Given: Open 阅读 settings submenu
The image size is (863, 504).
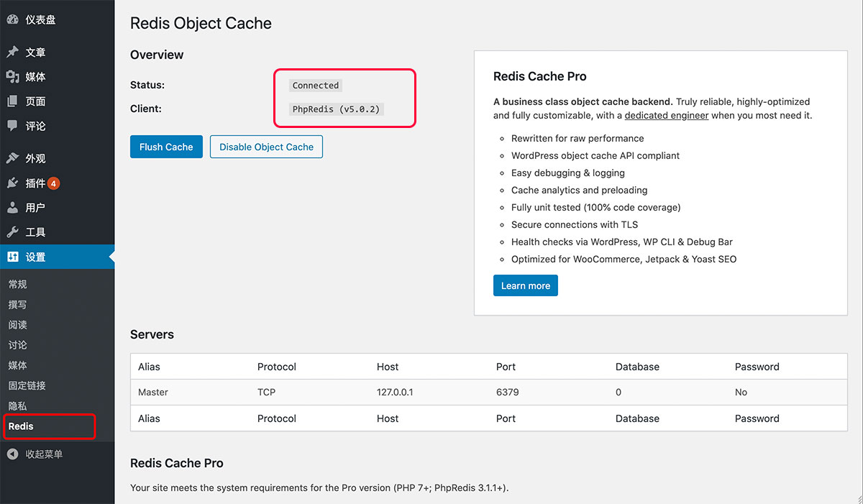Looking at the screenshot, I should pos(18,325).
